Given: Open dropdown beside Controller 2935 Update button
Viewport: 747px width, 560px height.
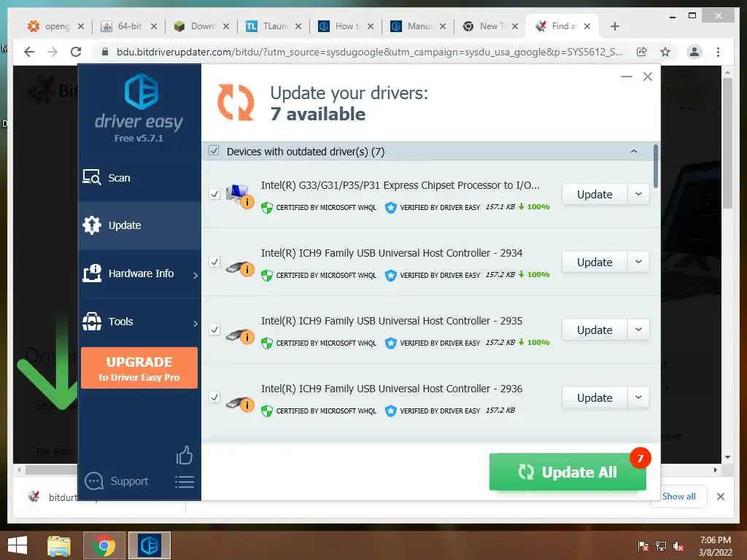Looking at the screenshot, I should (x=638, y=330).
